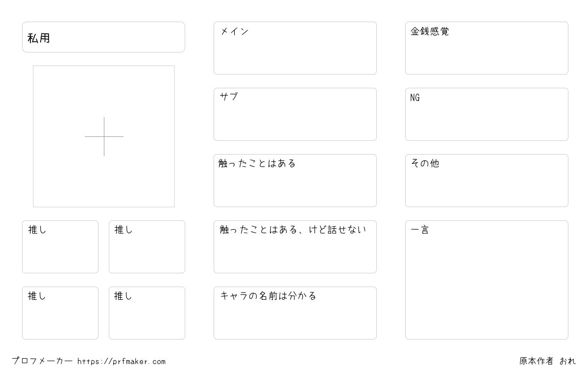Select the キャラの名前は分かる box
The width and height of the screenshot is (588, 368).
295,313
